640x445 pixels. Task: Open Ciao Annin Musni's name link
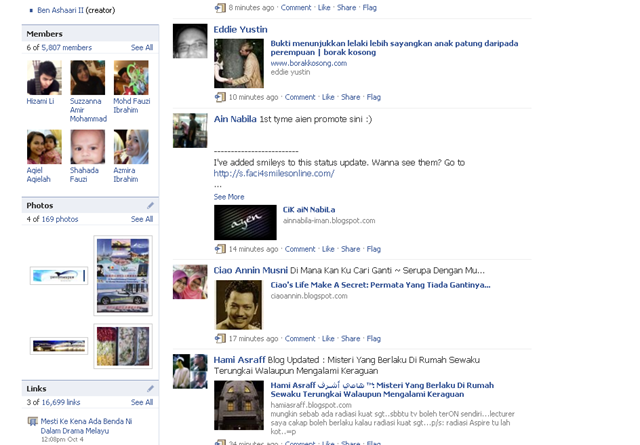(x=251, y=270)
